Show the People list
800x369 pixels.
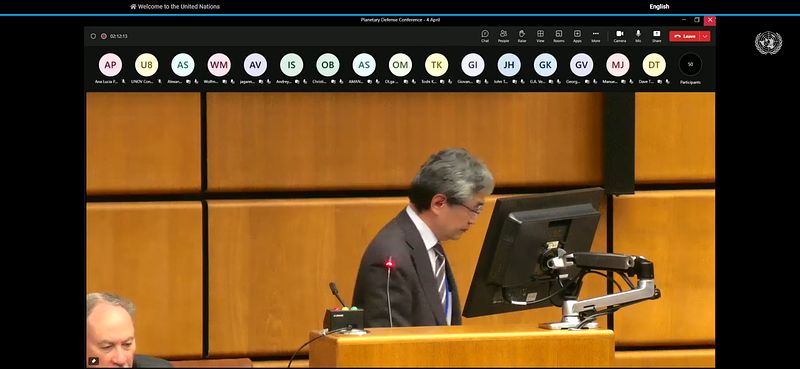coord(503,36)
